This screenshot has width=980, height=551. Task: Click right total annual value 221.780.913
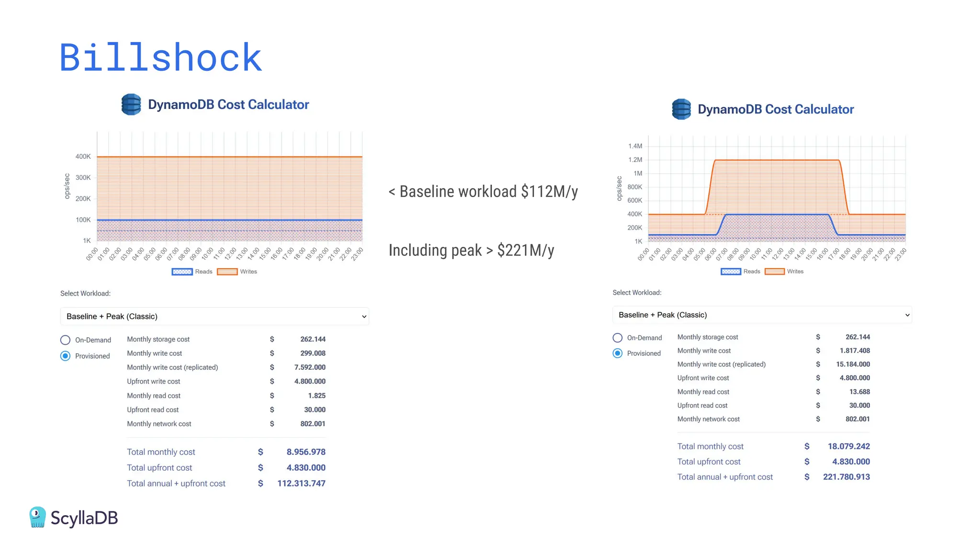pos(846,477)
